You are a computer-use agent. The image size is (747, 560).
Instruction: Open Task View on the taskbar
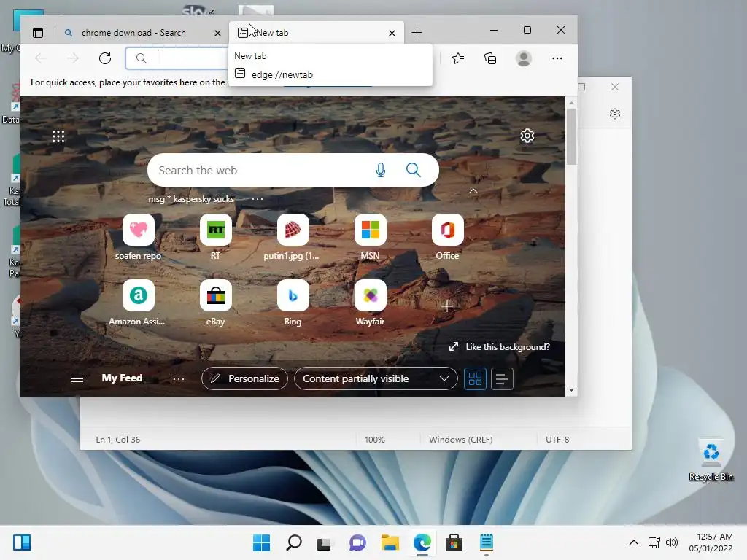tap(325, 542)
